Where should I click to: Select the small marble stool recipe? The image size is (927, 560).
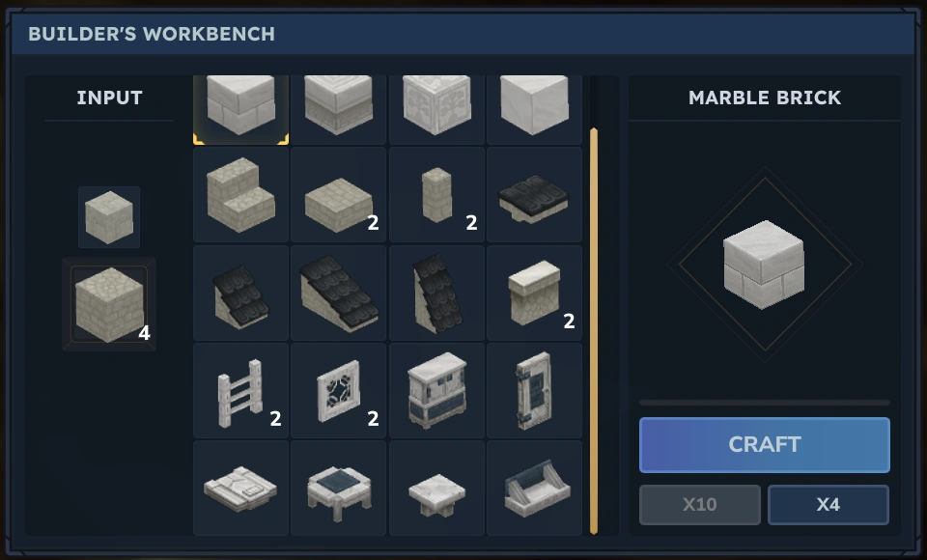[436, 488]
